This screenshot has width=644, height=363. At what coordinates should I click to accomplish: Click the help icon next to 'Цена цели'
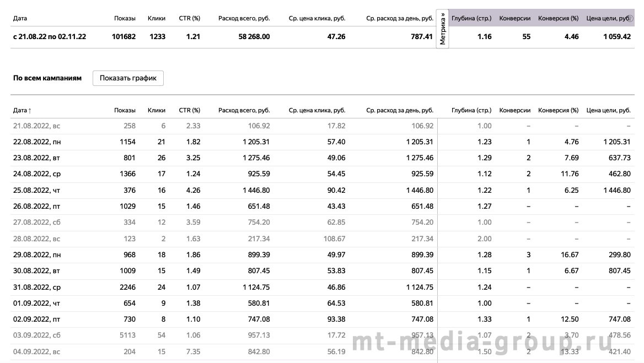(x=631, y=19)
